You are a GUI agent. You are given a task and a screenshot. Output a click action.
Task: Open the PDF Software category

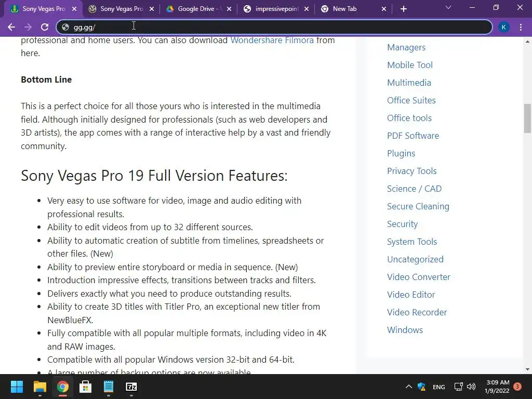click(x=413, y=136)
